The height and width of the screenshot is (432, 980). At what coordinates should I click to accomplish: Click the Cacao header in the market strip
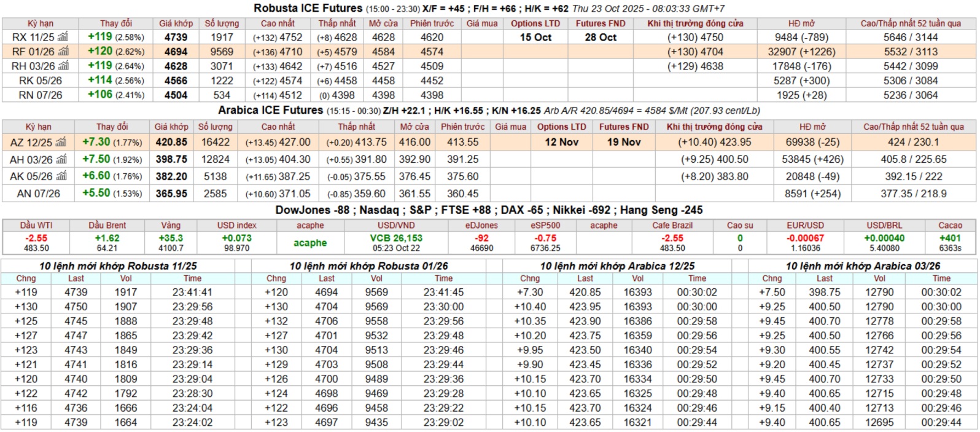click(x=950, y=226)
